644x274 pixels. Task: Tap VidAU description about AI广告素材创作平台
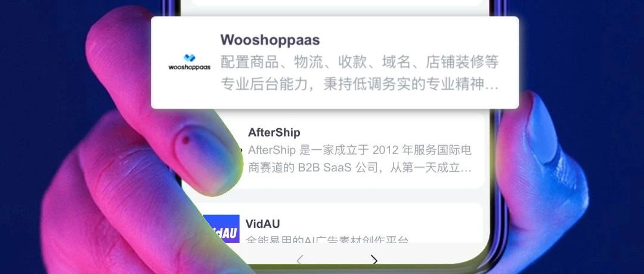[327, 239]
